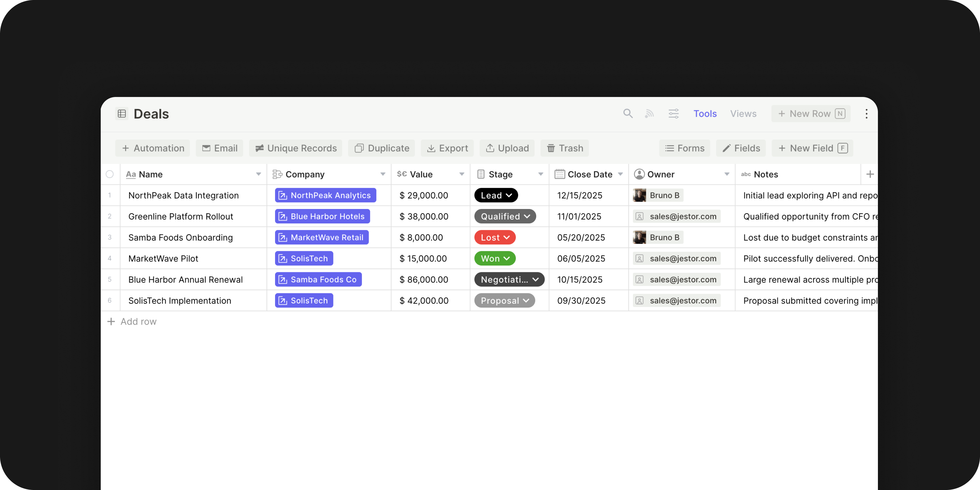Create a record with the New Row button
The image size is (980, 490).
pos(806,113)
